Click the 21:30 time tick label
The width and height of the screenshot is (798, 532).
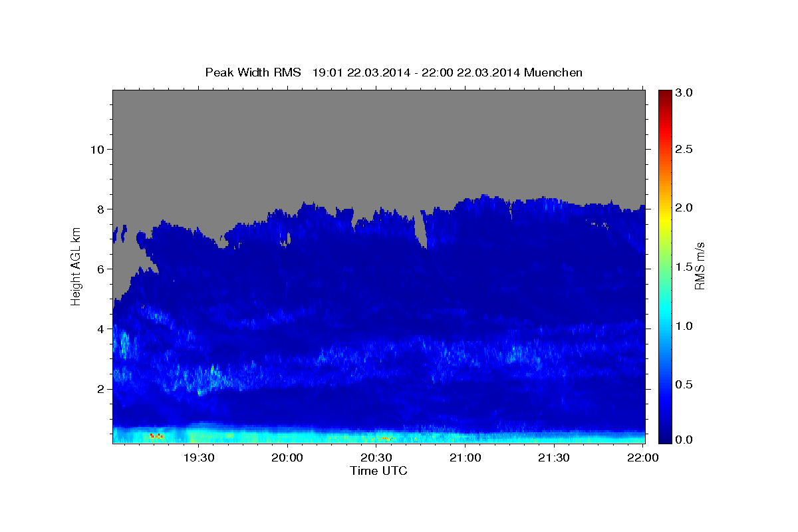click(x=553, y=458)
